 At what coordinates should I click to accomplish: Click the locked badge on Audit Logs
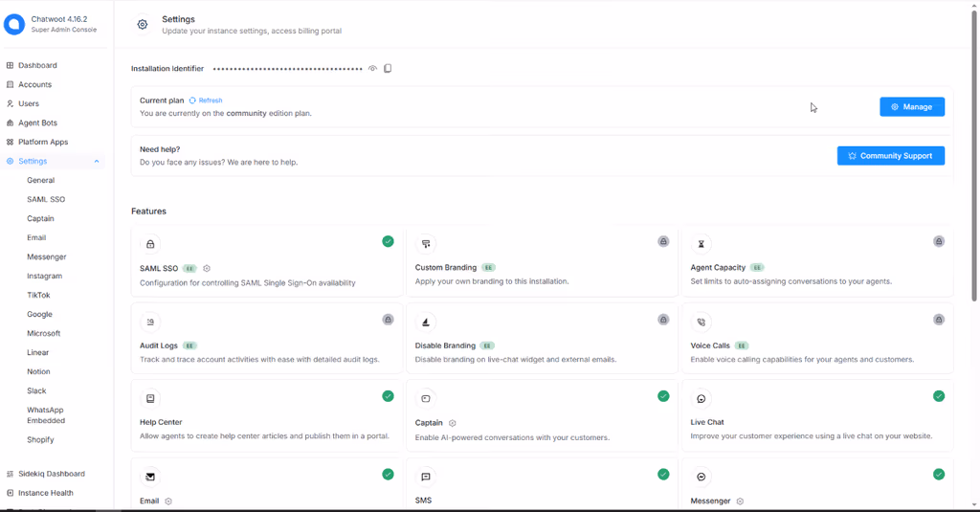click(x=389, y=320)
